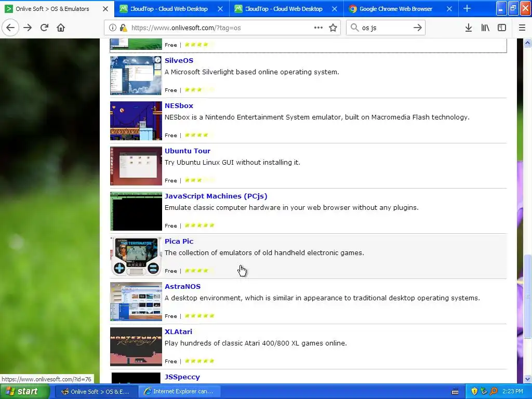Open the Windows start menu
This screenshot has height=399, width=532.
click(x=25, y=391)
